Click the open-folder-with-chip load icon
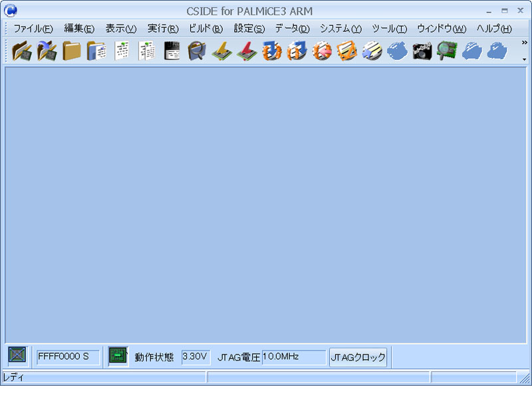Viewport: 532px width, 419px height. point(22,51)
